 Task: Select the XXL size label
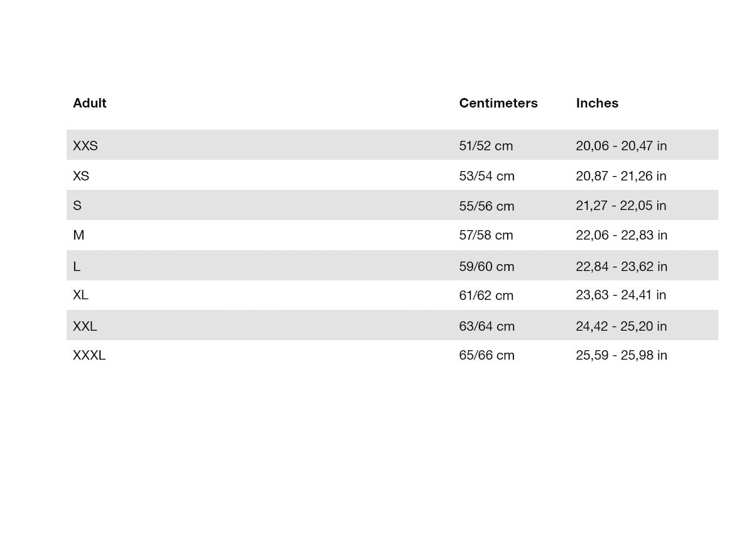85,326
